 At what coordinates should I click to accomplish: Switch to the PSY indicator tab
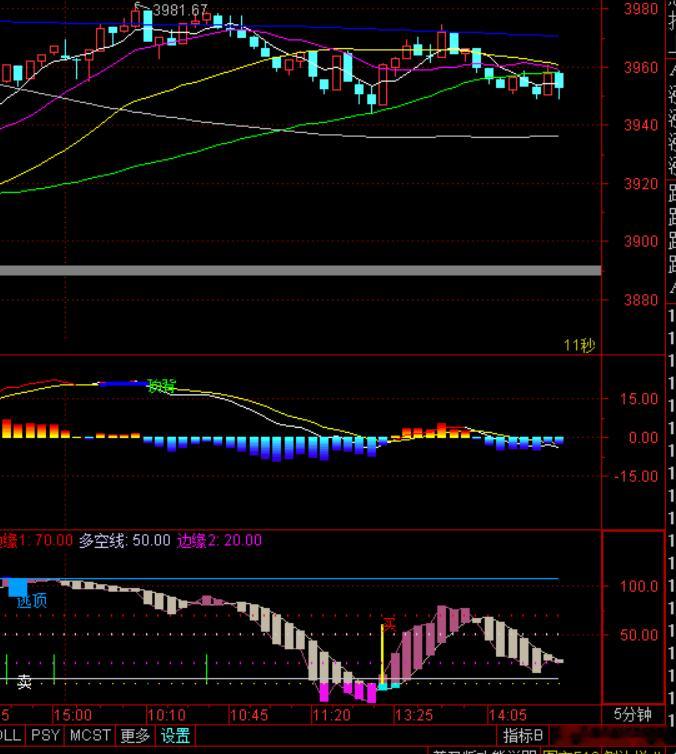click(x=45, y=736)
